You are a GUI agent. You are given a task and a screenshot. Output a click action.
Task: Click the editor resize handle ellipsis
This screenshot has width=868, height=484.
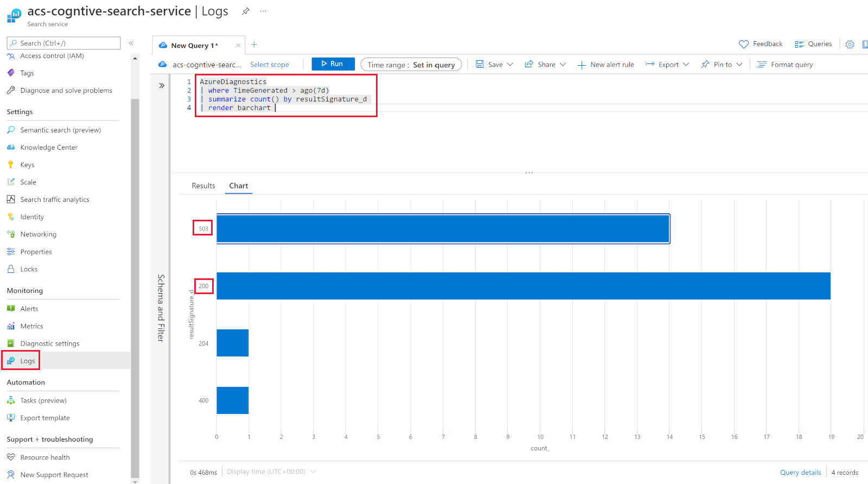[x=529, y=173]
